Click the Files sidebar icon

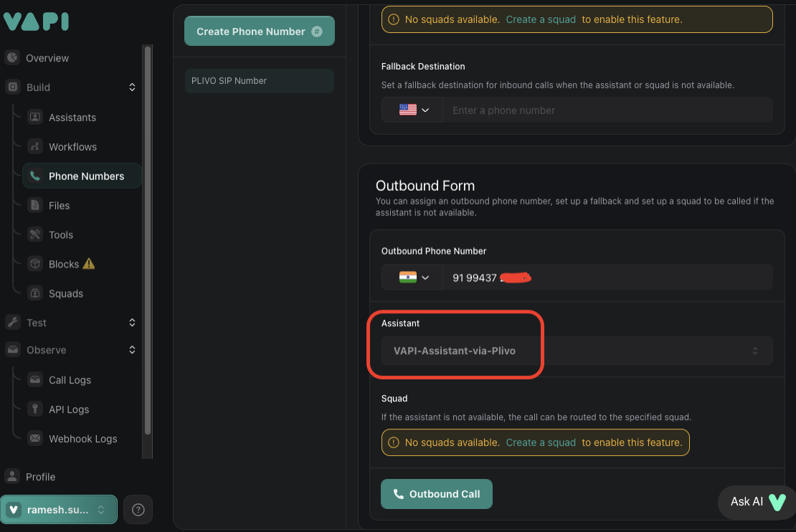(35, 205)
